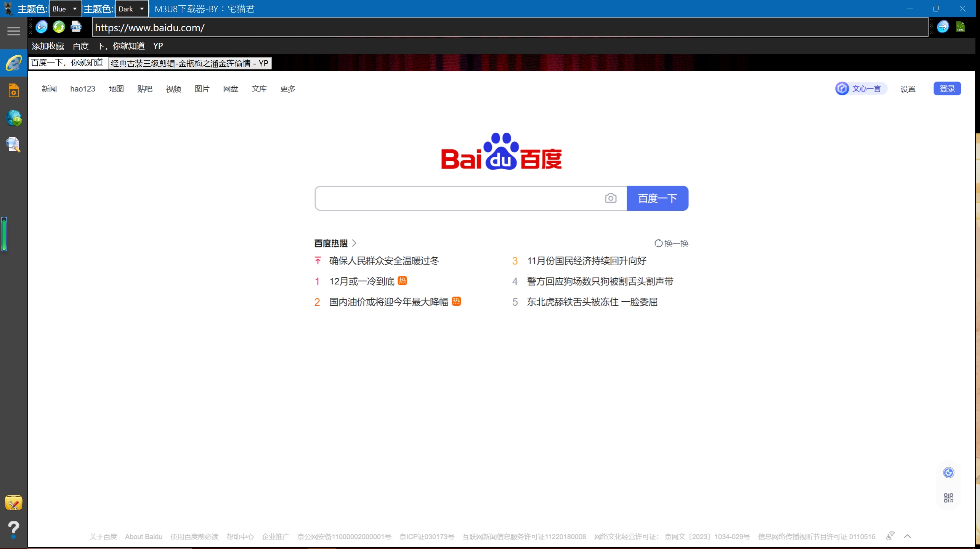Open 新闻 navigation link

(49, 89)
